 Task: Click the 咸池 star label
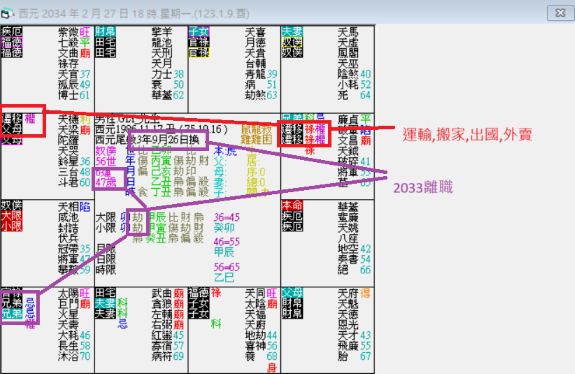(x=68, y=218)
